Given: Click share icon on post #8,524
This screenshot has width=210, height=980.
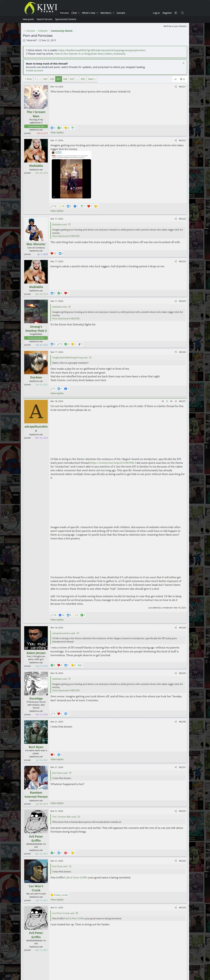Looking at the screenshot, I should [x=176, y=261].
